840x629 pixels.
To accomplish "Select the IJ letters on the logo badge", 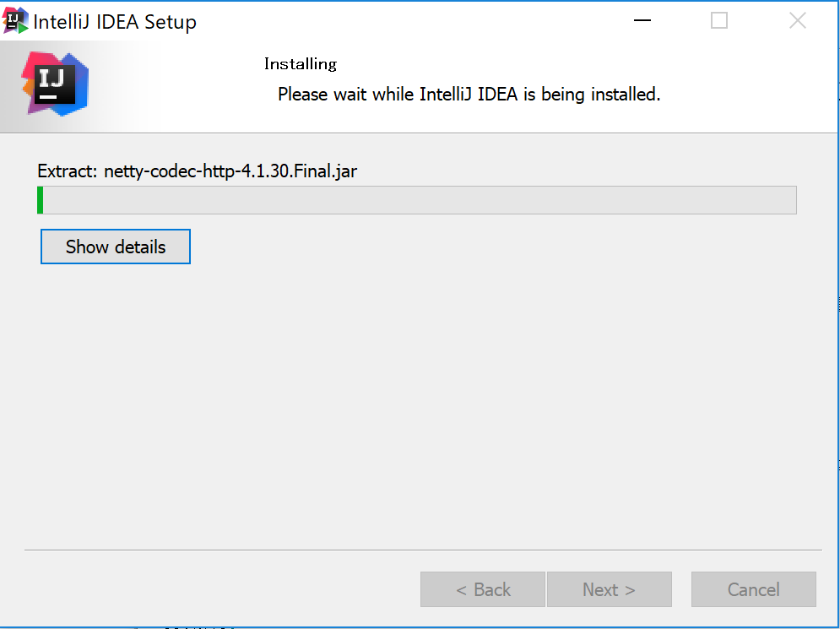I will (x=51, y=79).
